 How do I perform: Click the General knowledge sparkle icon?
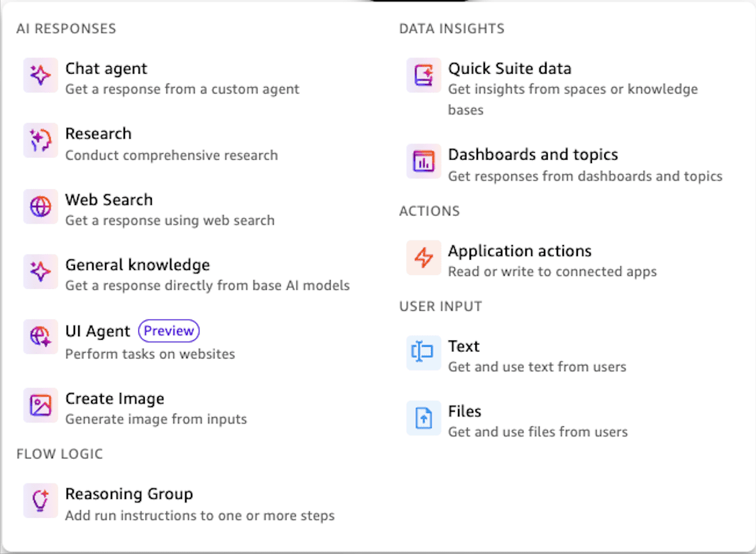[x=40, y=272]
